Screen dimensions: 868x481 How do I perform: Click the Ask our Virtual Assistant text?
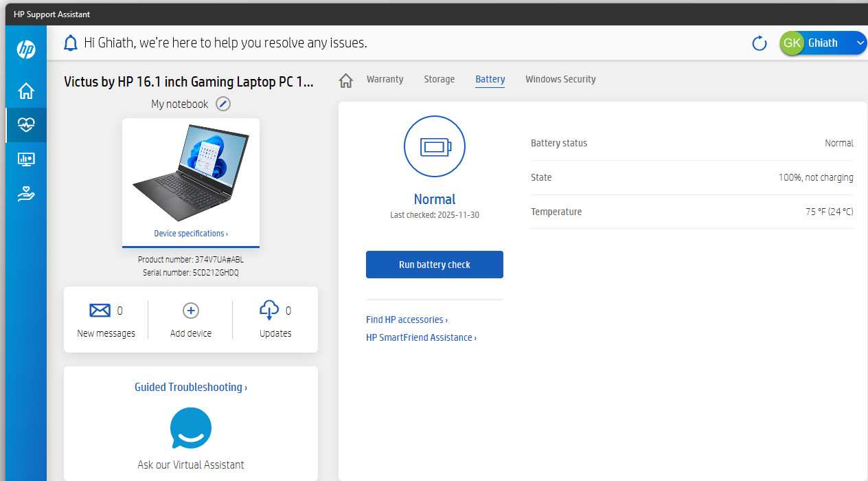click(x=191, y=465)
